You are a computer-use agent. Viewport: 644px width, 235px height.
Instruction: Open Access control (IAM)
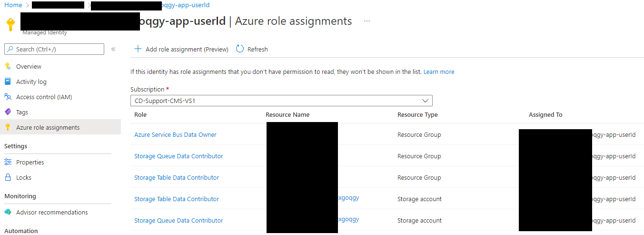(x=44, y=97)
